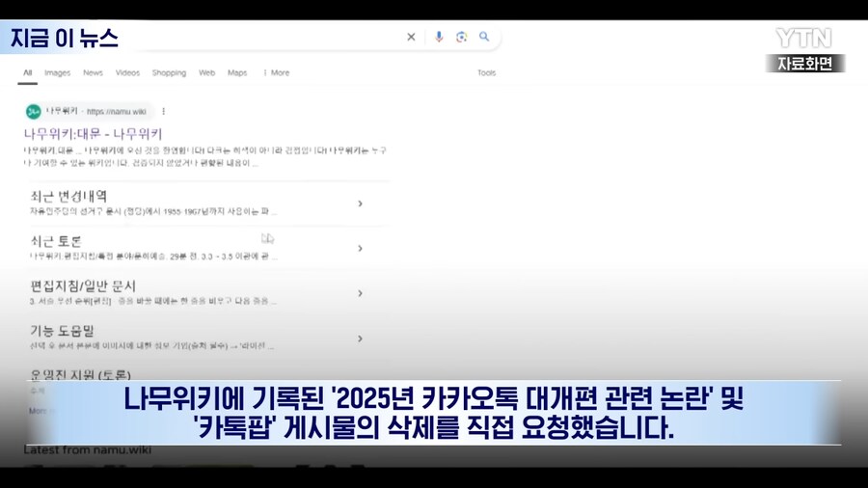
Task: Click the green Namuwiki favicon
Action: tap(34, 111)
